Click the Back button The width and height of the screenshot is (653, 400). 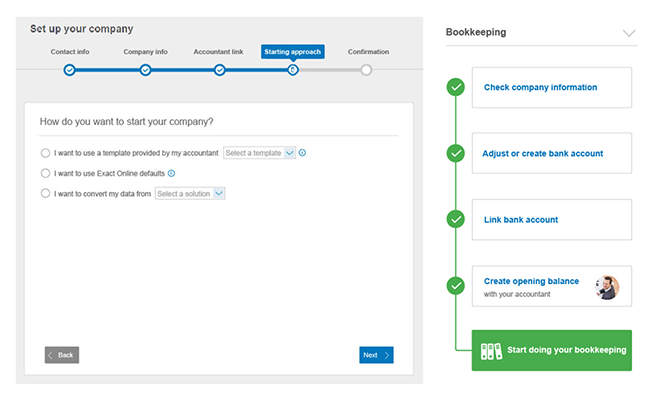click(x=61, y=355)
